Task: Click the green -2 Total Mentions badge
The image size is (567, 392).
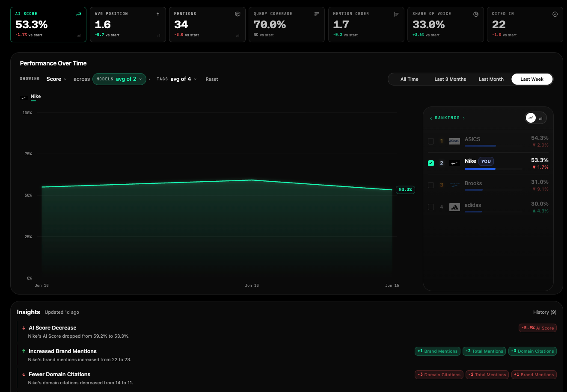Action: tap(484, 351)
